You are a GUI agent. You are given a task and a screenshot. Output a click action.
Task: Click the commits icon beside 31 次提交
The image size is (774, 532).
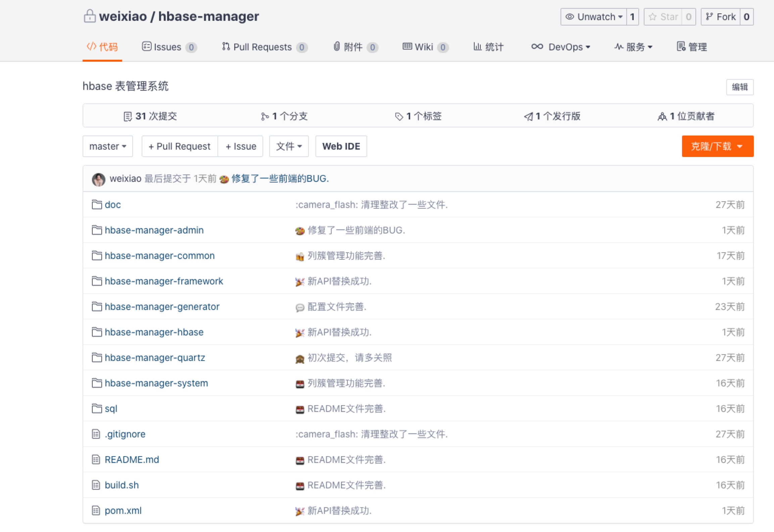[128, 116]
